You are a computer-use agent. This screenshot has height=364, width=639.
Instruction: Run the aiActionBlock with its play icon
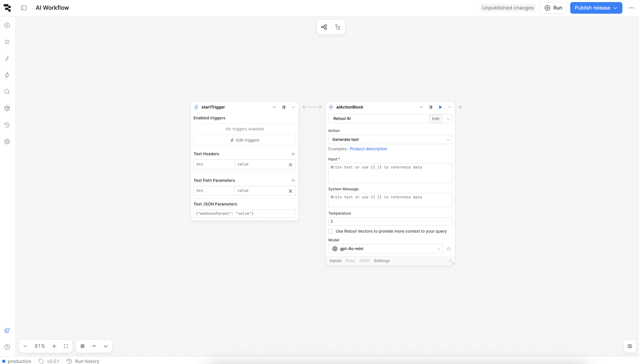tap(440, 107)
